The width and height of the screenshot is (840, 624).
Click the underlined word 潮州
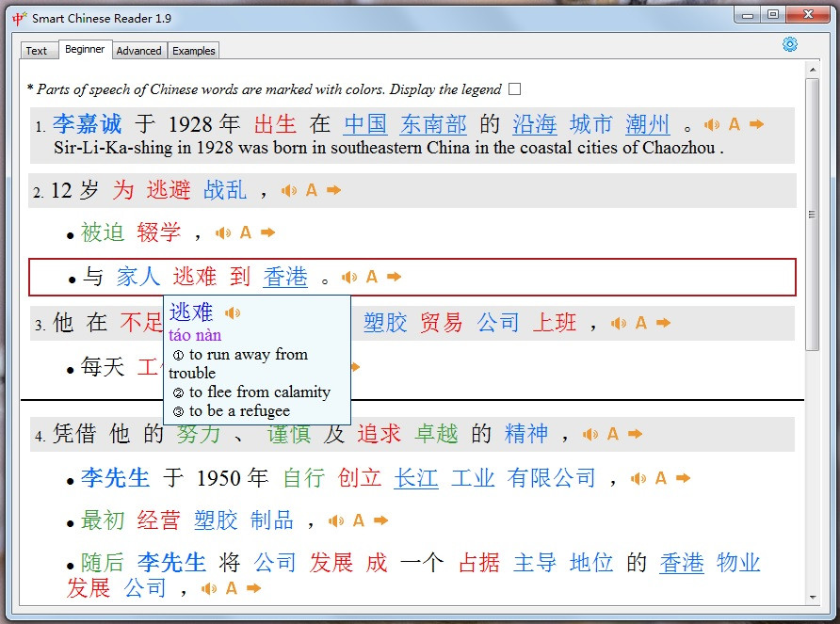click(648, 124)
